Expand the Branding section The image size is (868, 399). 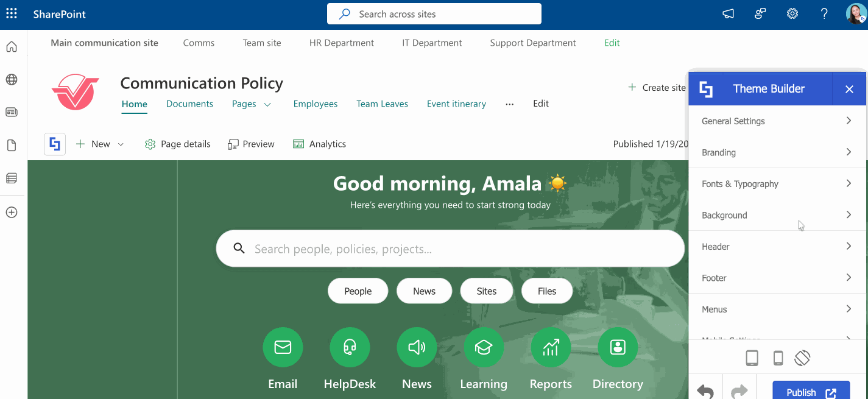tap(777, 152)
